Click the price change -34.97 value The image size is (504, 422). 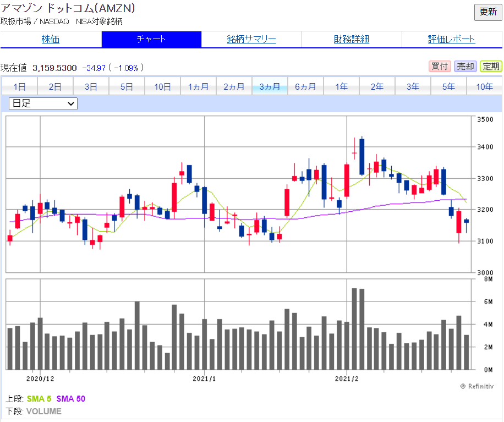[94, 68]
